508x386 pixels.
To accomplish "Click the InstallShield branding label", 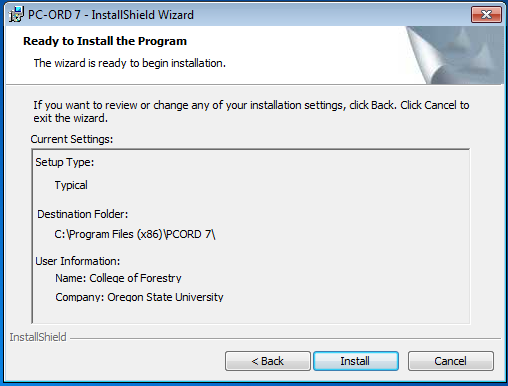I will [38, 337].
